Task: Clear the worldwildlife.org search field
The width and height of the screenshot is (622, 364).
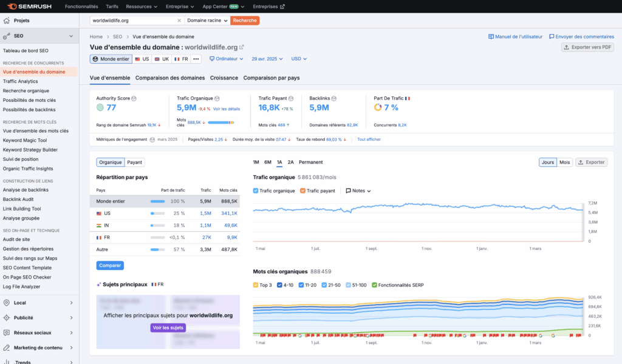Action: 179,21
